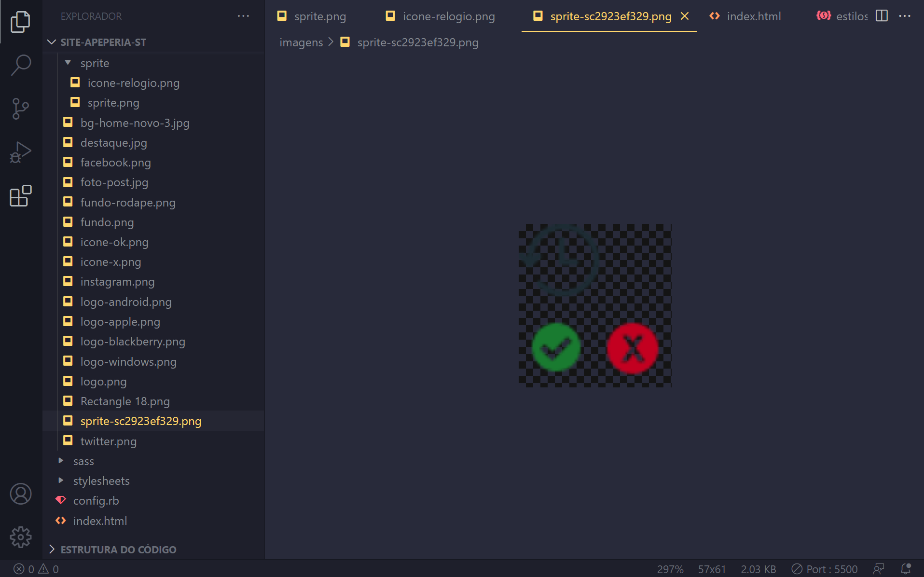Open config.rb file

coord(96,501)
